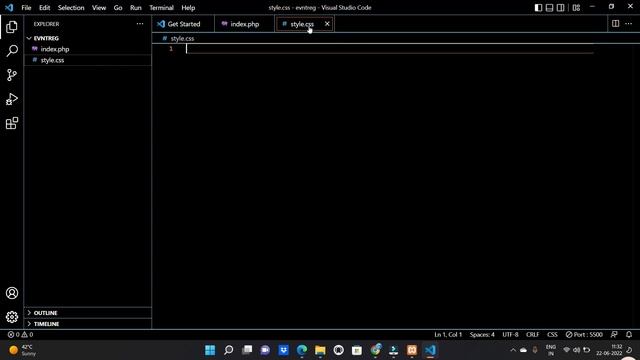The width and height of the screenshot is (640, 360).
Task: Click the VS Code taskbar icon
Action: point(430,350)
